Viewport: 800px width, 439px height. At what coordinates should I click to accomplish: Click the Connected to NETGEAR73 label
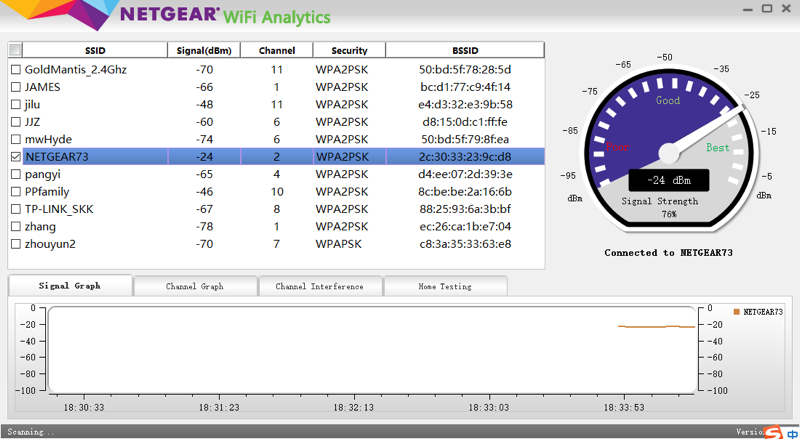668,253
